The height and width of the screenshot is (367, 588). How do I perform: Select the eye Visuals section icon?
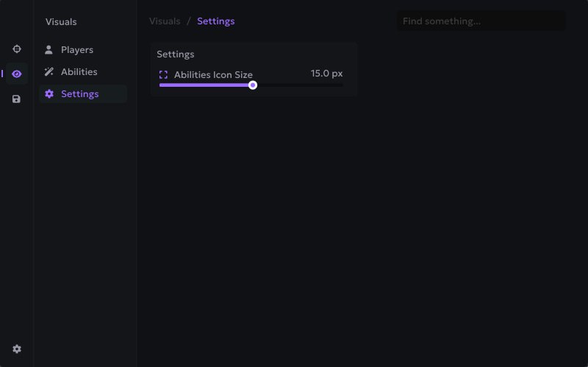tap(17, 74)
